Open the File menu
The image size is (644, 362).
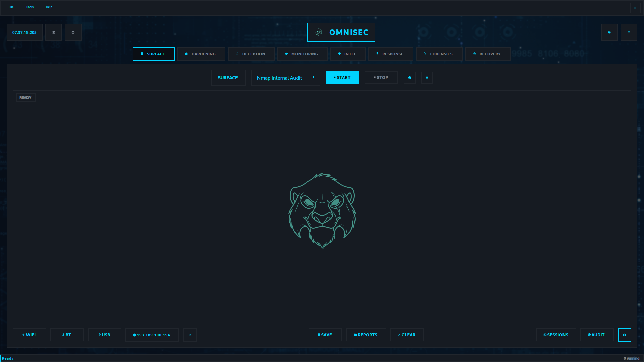click(x=11, y=7)
